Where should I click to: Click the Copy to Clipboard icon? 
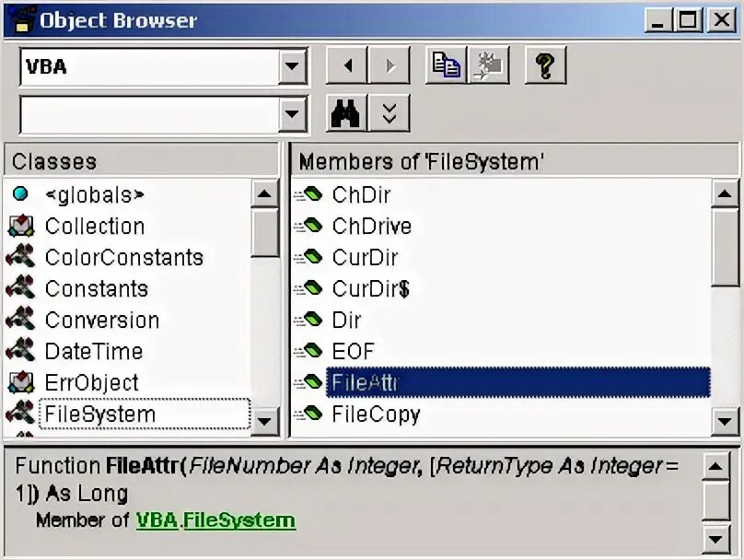446,65
